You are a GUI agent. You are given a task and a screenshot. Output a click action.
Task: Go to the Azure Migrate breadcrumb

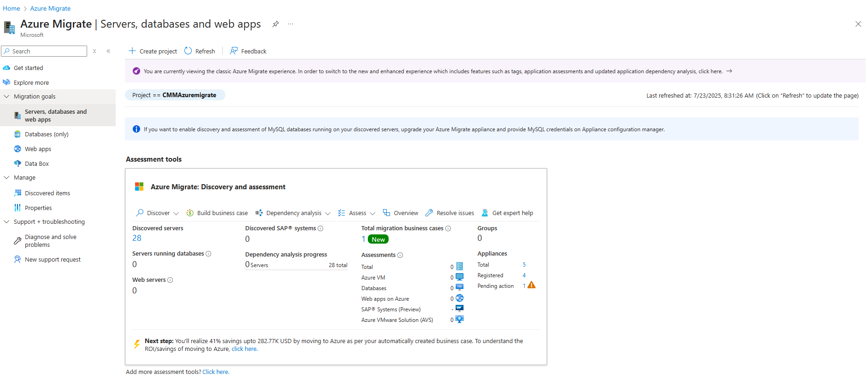coord(50,8)
